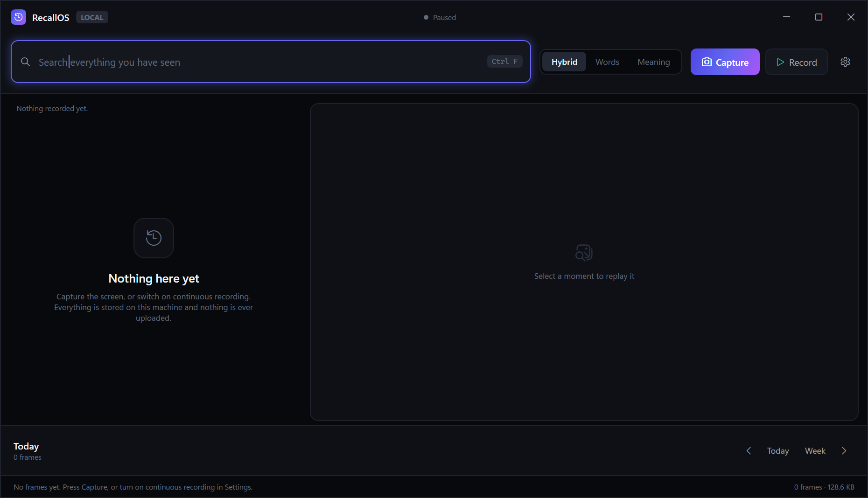Go to previous day with left chevron
This screenshot has width=868, height=498.
[749, 450]
